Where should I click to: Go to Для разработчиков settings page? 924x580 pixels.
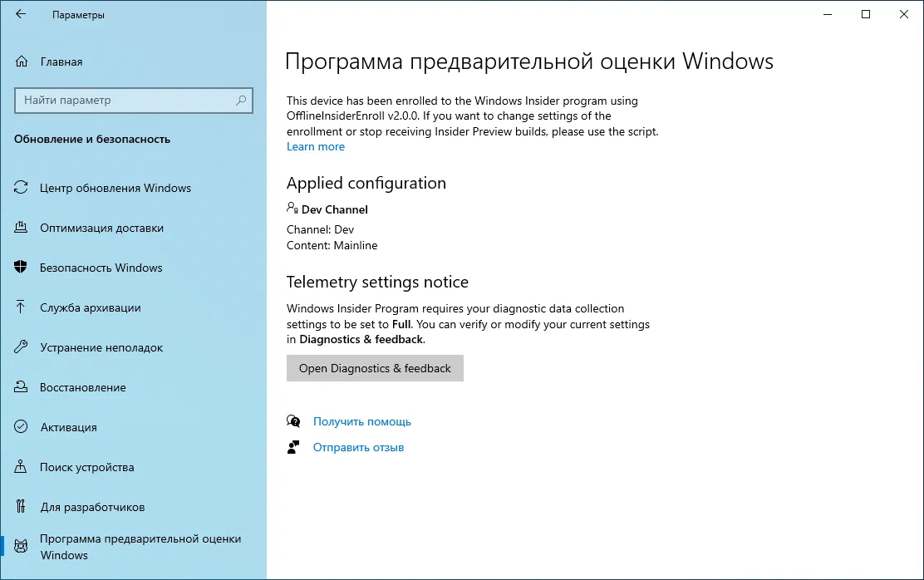pos(92,507)
